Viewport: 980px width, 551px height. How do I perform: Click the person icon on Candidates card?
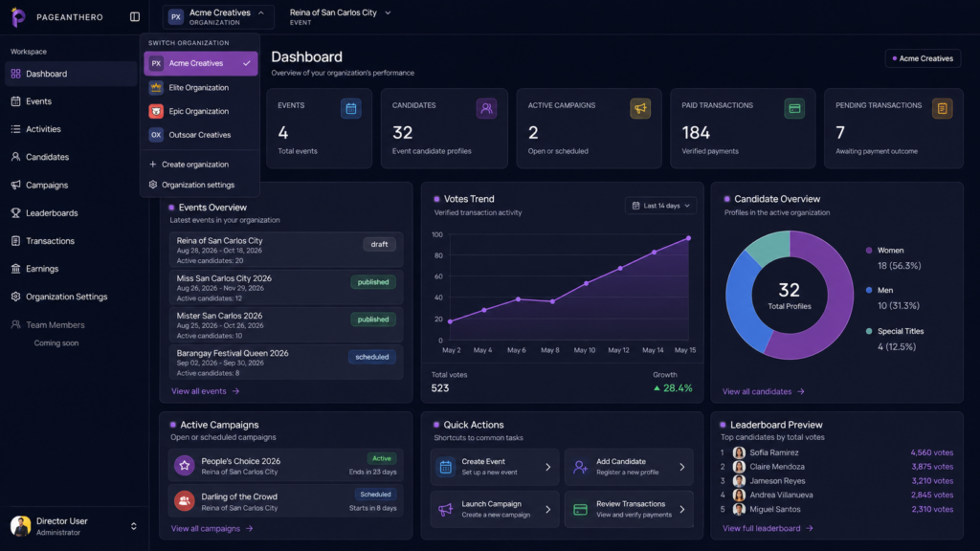[x=486, y=109]
